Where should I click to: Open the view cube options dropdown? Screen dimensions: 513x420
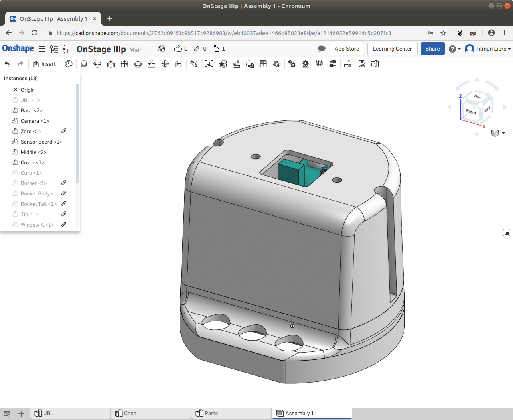(x=498, y=133)
